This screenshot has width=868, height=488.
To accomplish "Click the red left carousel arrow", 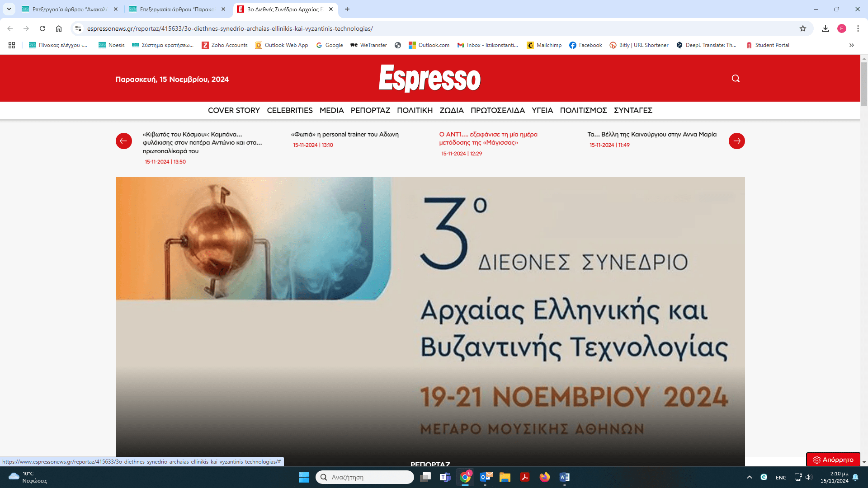I will click(x=123, y=141).
